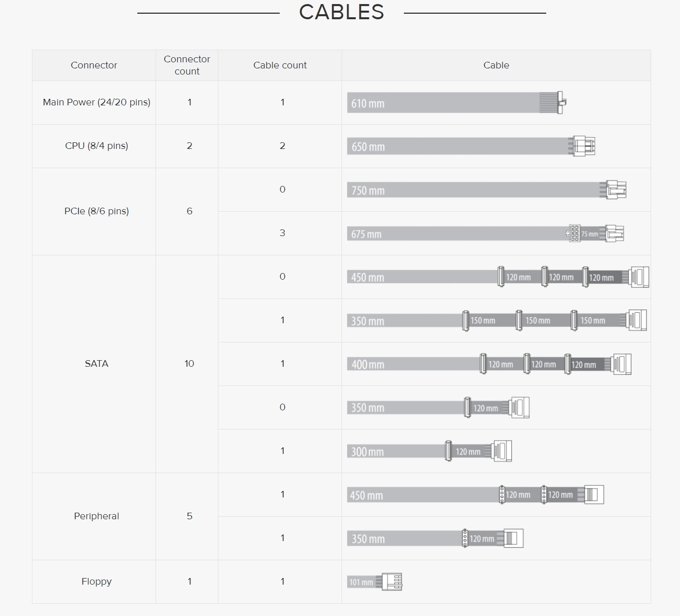Click the 750 mm PCIe connector icon
The height and width of the screenshot is (616, 680).
tap(616, 190)
